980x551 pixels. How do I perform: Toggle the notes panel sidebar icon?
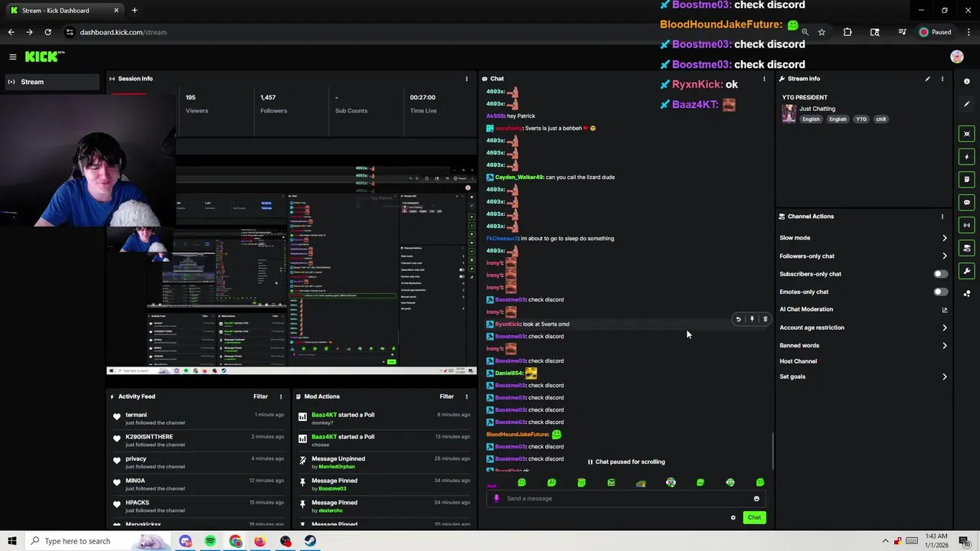966,179
